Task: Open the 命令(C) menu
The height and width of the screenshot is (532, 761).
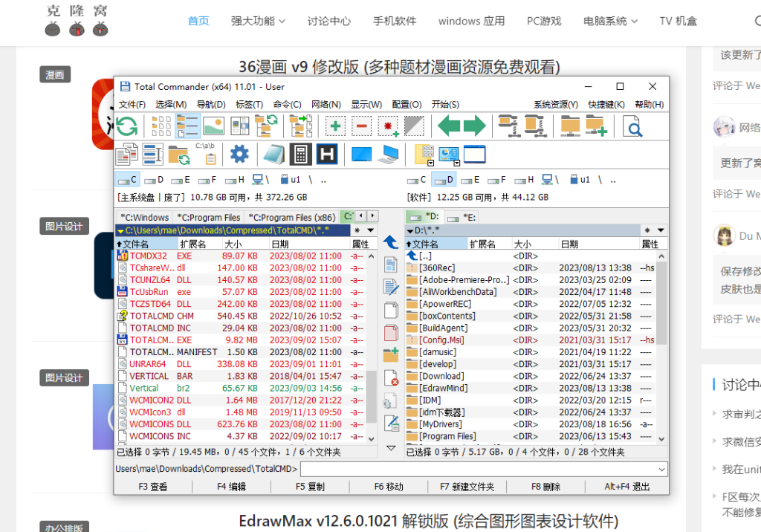Action: [287, 104]
